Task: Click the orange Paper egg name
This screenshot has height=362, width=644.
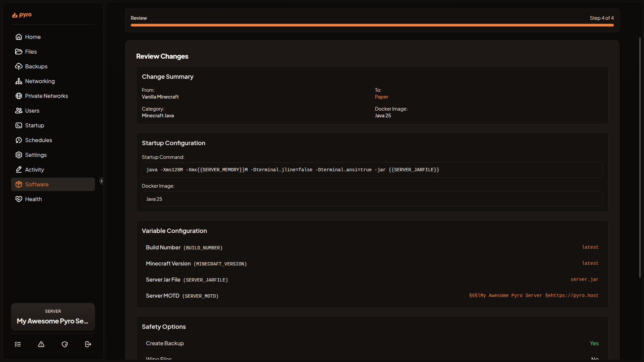Action: (381, 97)
